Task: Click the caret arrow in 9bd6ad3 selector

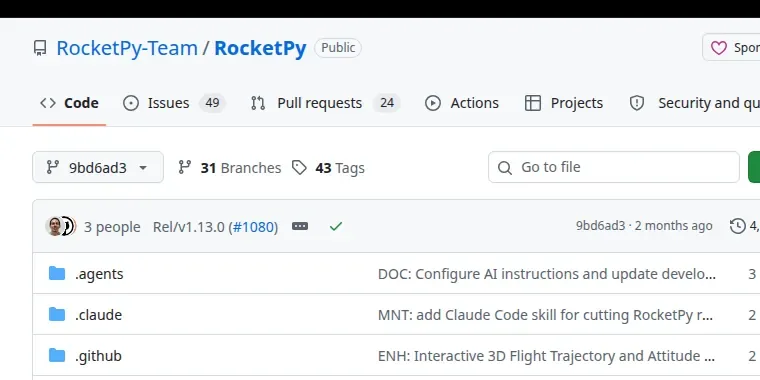Action: tap(143, 168)
